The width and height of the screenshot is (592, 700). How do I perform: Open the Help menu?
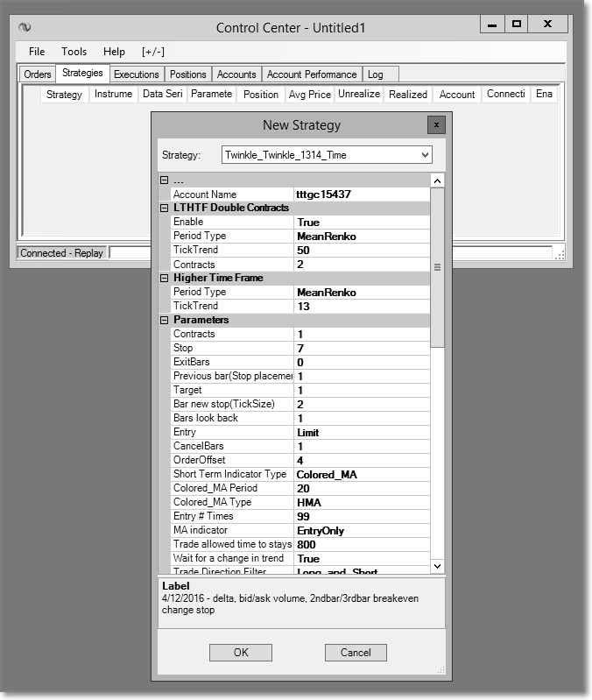coord(114,52)
